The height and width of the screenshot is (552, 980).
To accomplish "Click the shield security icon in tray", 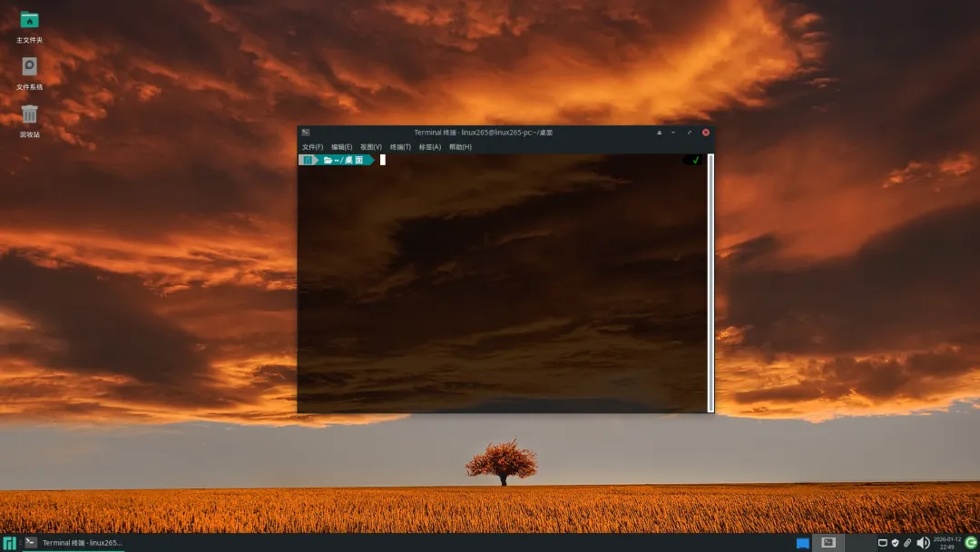I will [895, 542].
